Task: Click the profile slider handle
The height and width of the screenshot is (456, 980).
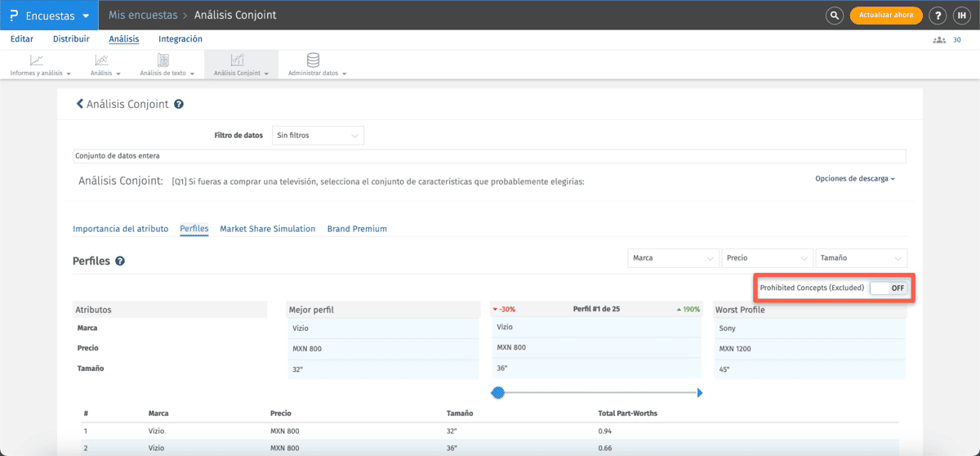Action: [498, 393]
